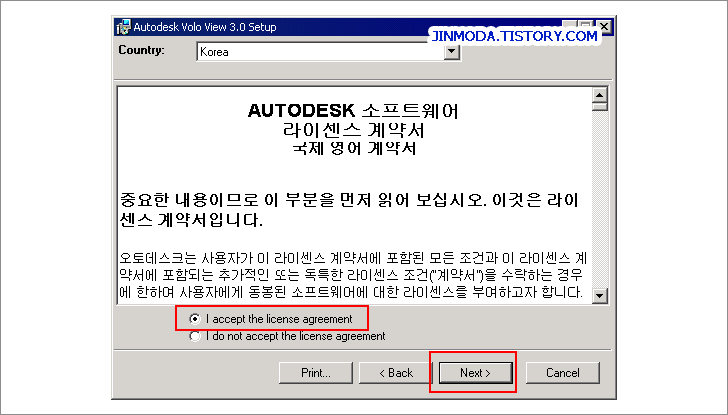
Task: Close the setup window
Action: (x=604, y=26)
